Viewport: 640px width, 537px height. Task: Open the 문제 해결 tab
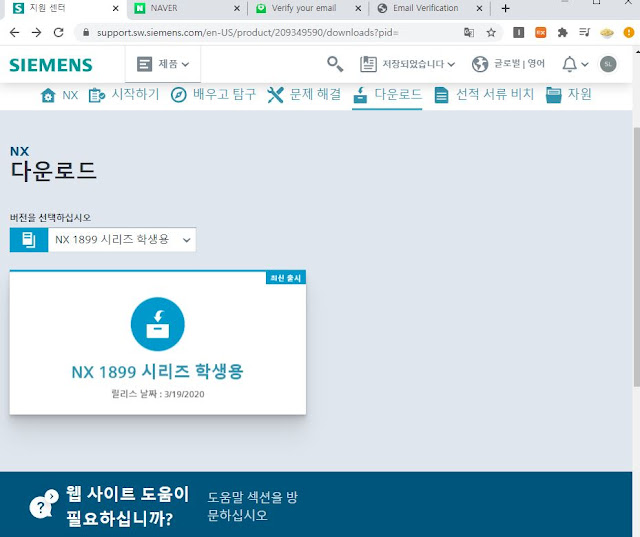pos(304,95)
